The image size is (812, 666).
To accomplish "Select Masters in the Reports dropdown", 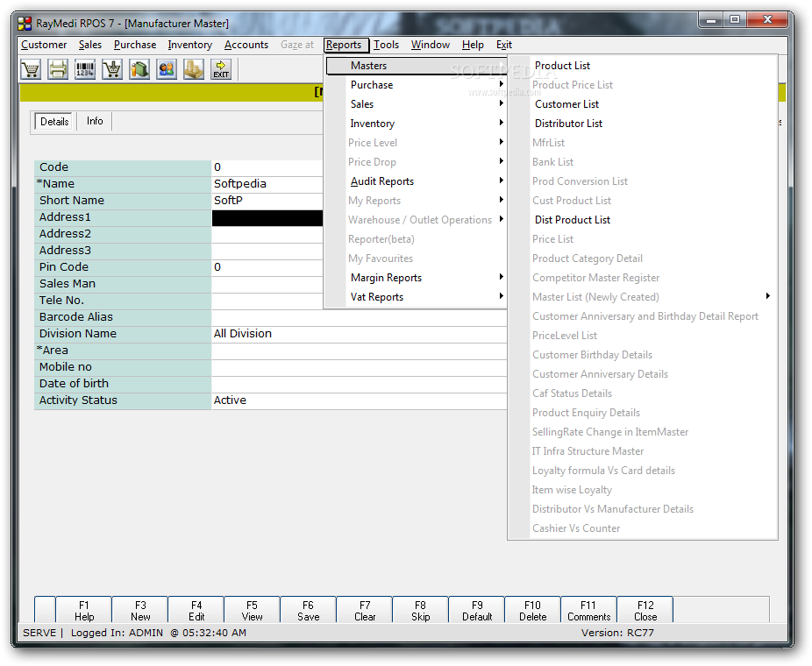I will [416, 66].
